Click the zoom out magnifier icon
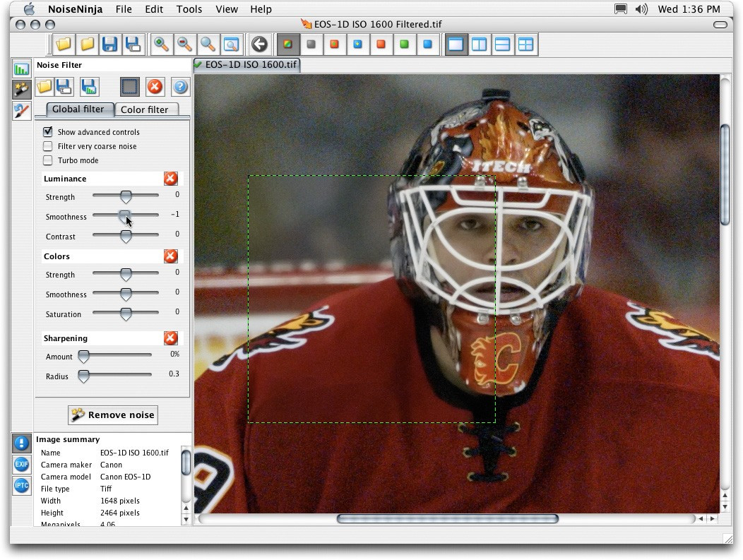This screenshot has height=560, width=743. click(184, 44)
